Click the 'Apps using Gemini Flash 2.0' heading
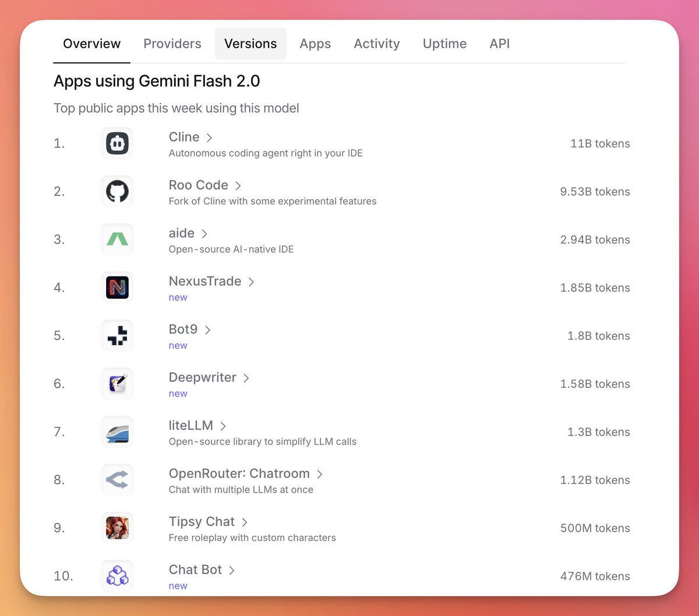The height and width of the screenshot is (616, 699). pyautogui.click(x=157, y=81)
